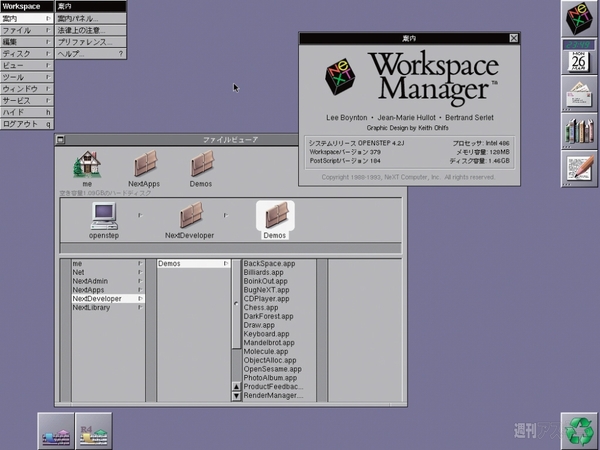
Task: Click the R4 minimized window icon at the bottom
Action: point(94,431)
